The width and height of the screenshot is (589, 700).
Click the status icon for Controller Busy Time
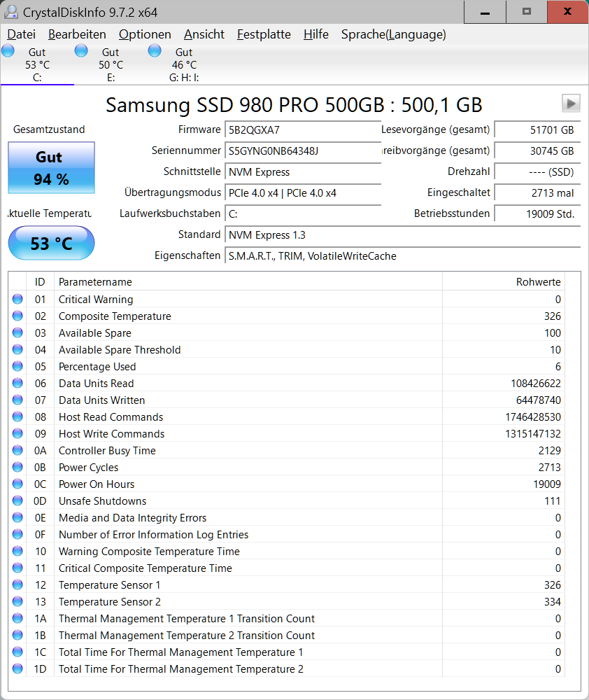tap(17, 450)
